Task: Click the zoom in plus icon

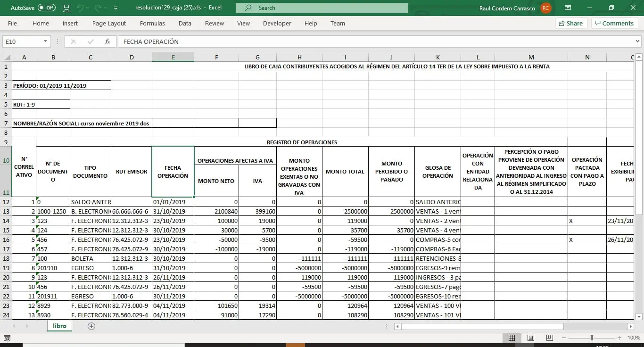Action: pos(619,338)
